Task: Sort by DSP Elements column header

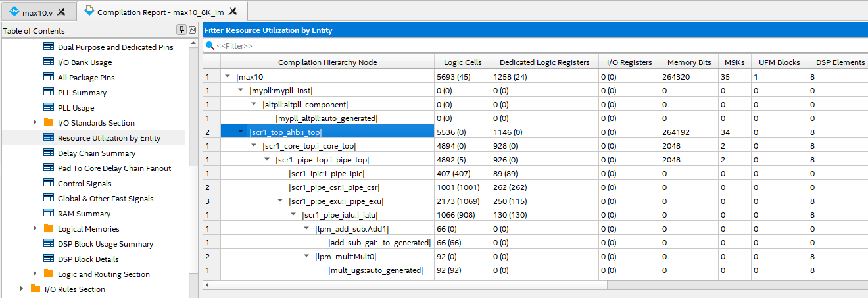Action: [840, 62]
